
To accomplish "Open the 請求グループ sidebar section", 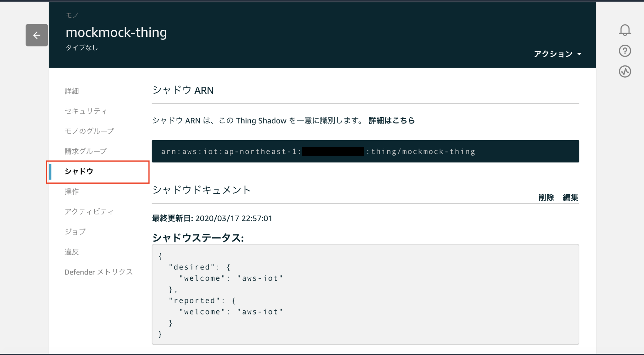I will [86, 151].
